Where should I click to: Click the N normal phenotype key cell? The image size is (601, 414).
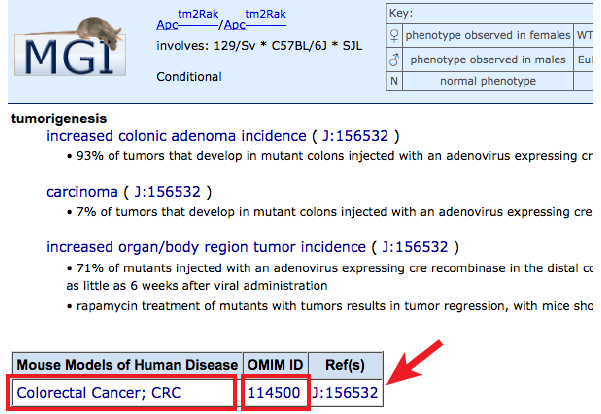[394, 81]
